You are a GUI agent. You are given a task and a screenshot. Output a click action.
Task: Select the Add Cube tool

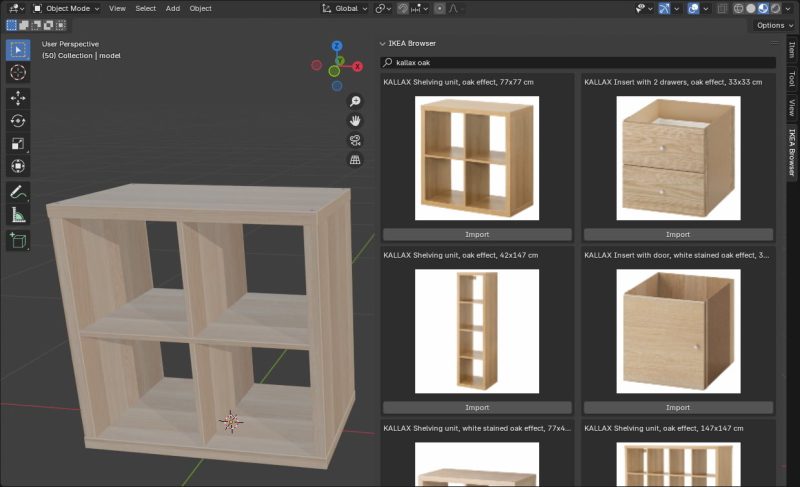click(18, 240)
